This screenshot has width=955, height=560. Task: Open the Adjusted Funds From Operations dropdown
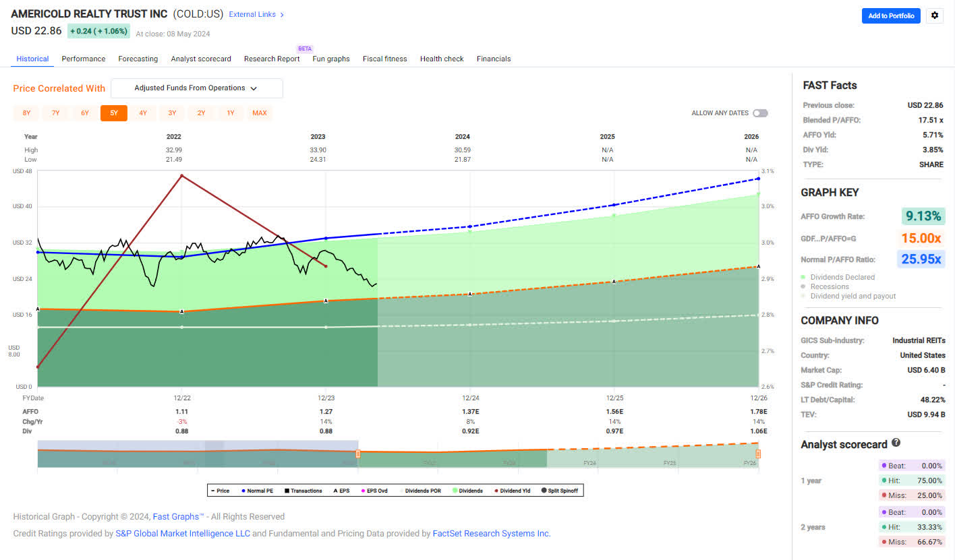point(196,88)
